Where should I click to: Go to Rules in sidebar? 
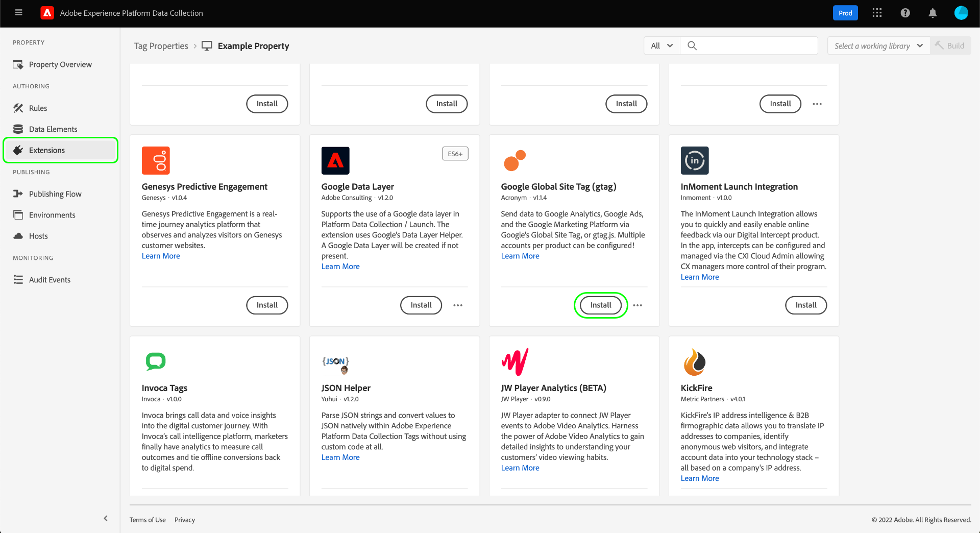pyautogui.click(x=38, y=108)
